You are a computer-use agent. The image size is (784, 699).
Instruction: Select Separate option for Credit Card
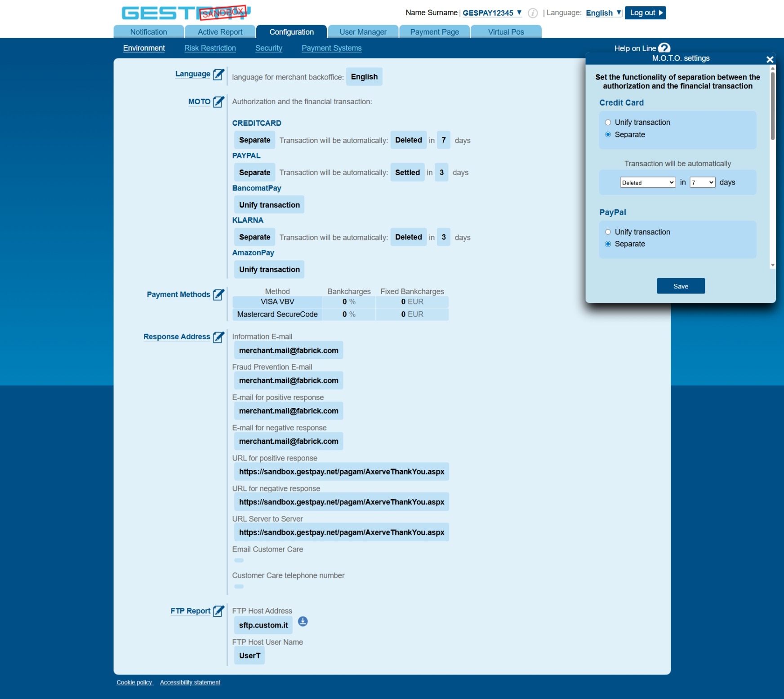coord(608,134)
